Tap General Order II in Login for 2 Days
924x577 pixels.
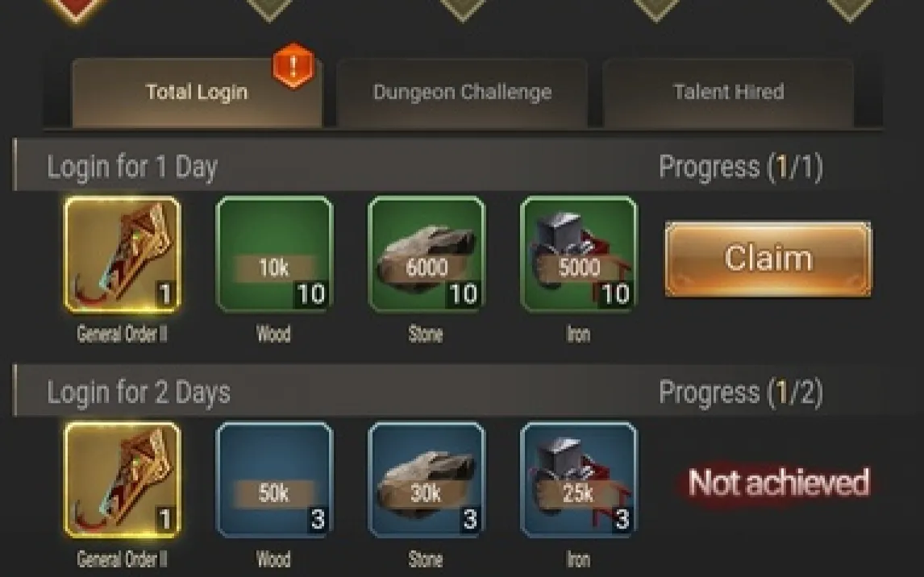point(122,480)
